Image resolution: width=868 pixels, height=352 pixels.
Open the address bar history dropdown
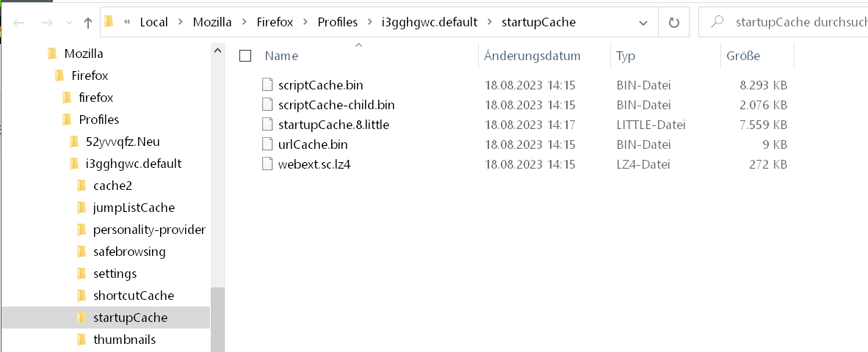tap(645, 22)
